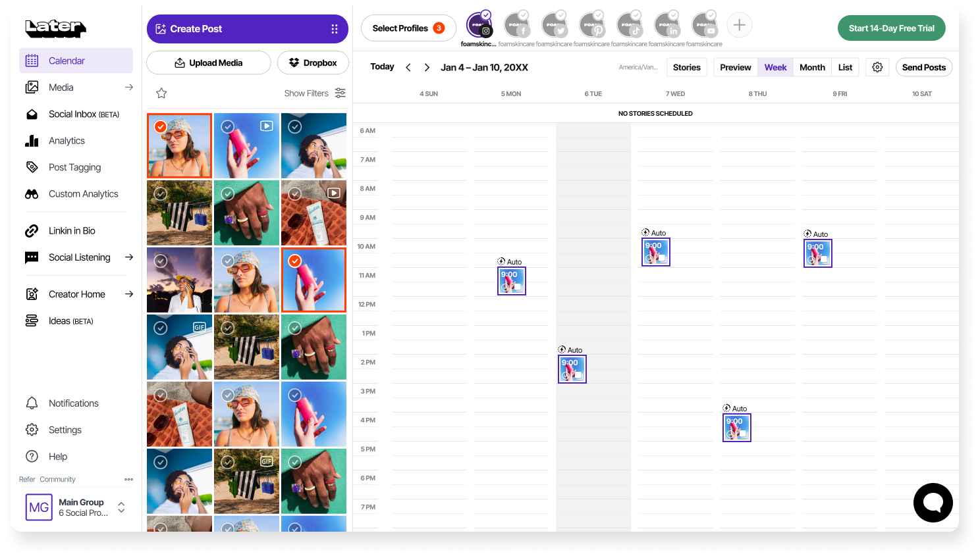Click the Send Posts button
The width and height of the screenshot is (980, 558).
click(924, 67)
